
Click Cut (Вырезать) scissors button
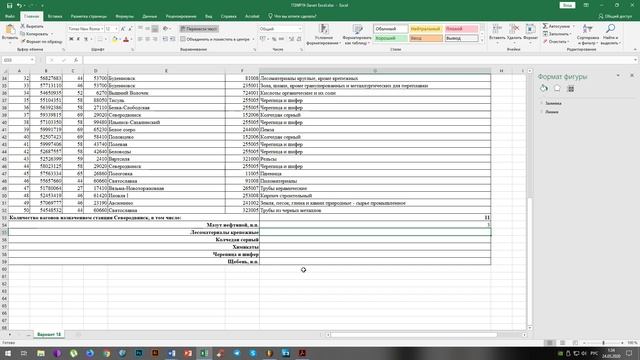pyautogui.click(x=33, y=26)
